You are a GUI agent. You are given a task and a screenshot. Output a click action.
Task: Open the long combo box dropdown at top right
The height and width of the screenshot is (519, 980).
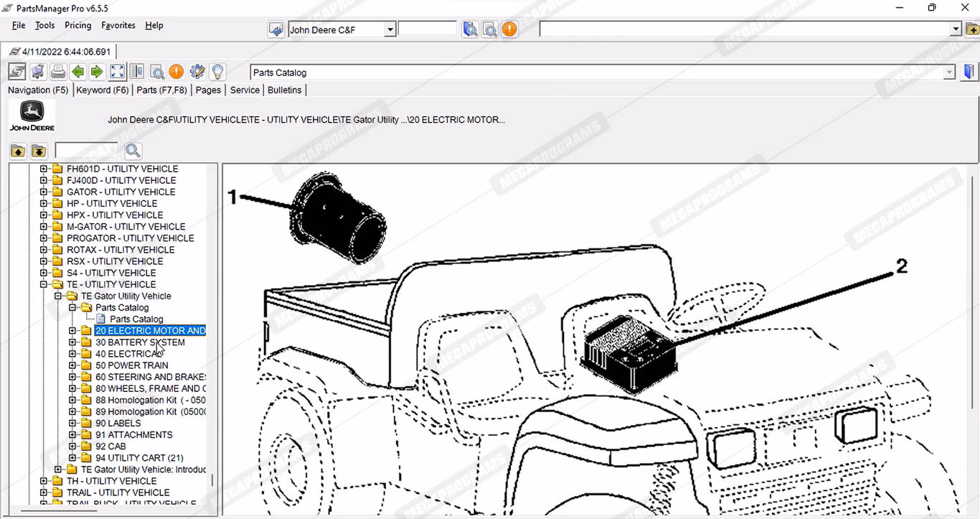click(956, 29)
